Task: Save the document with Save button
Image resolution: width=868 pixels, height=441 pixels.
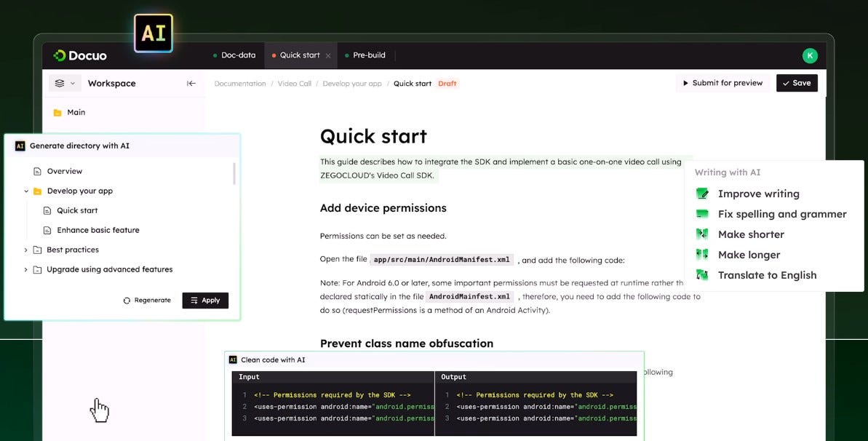Action: point(797,83)
